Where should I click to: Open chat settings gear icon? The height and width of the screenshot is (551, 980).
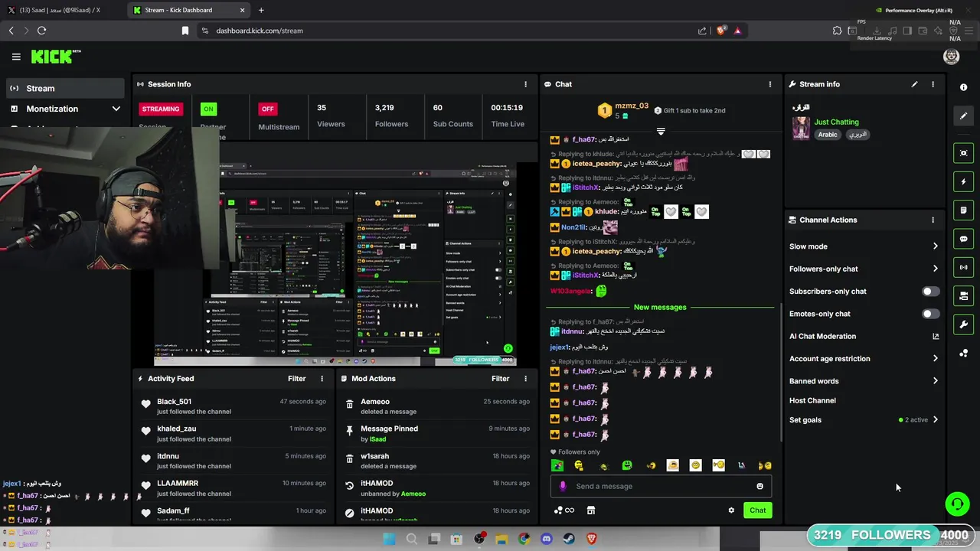click(731, 510)
